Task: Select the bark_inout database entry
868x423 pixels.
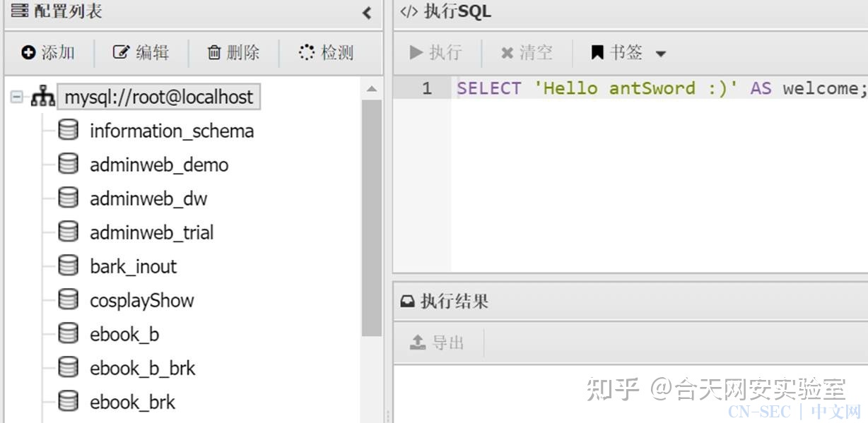Action: pyautogui.click(x=133, y=266)
